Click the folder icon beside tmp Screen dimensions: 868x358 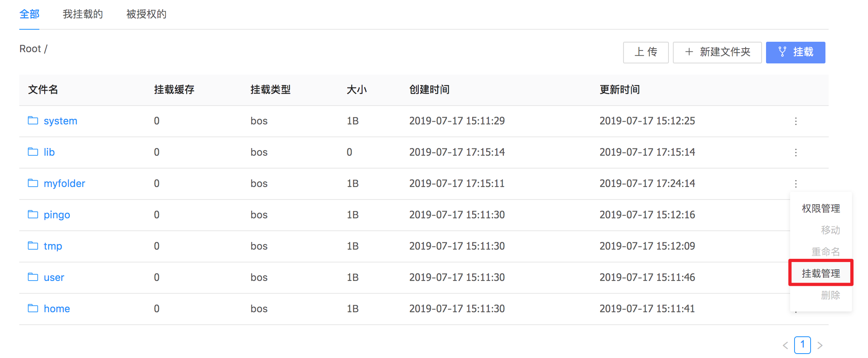(33, 246)
